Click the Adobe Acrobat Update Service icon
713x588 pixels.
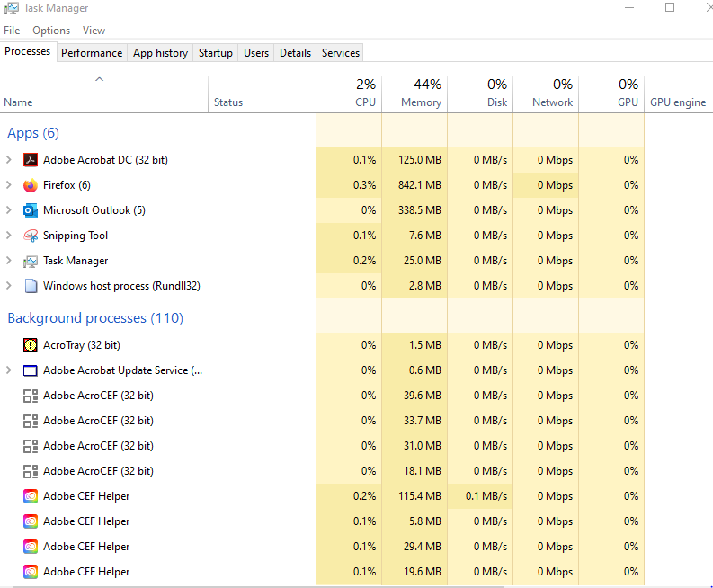coord(31,370)
